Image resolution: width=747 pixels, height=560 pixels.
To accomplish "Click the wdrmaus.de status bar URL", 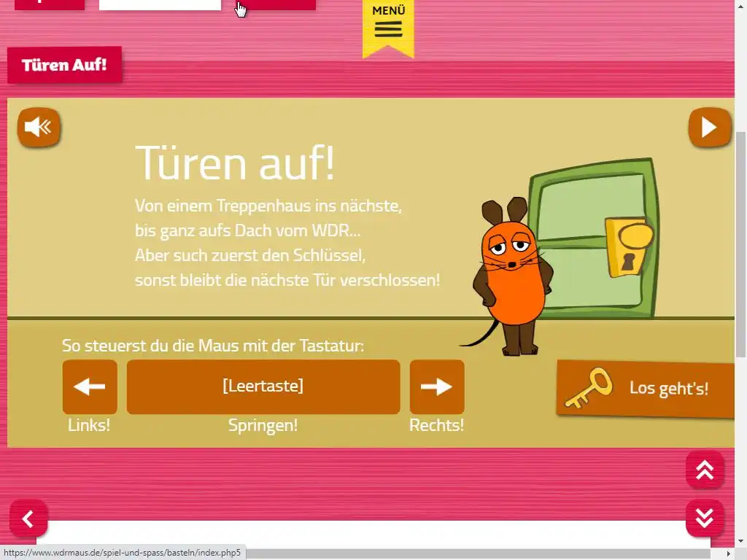I will pyautogui.click(x=122, y=553).
